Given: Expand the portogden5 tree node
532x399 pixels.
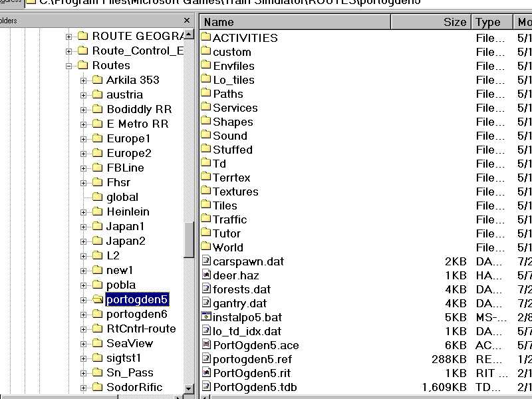Looking at the screenshot, I should [83, 301].
